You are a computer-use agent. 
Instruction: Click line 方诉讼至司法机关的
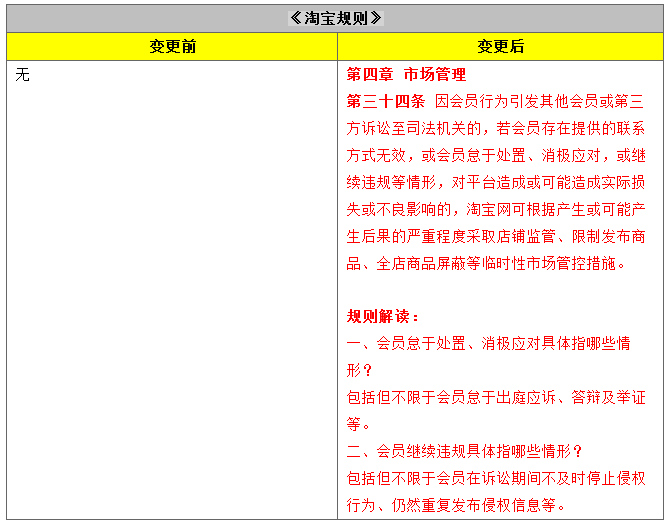pyautogui.click(x=496, y=129)
